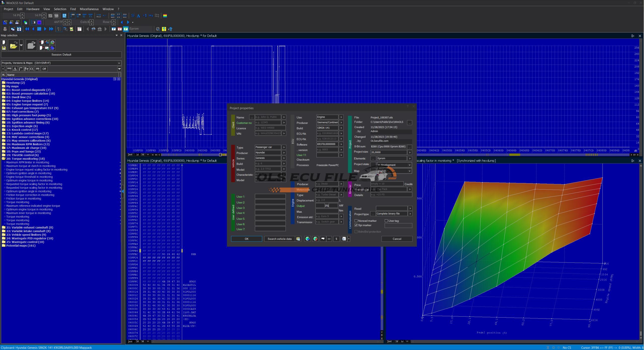This screenshot has height=350, width=644.
Task: Click the yellow help question mark icon
Action: (x=164, y=29)
